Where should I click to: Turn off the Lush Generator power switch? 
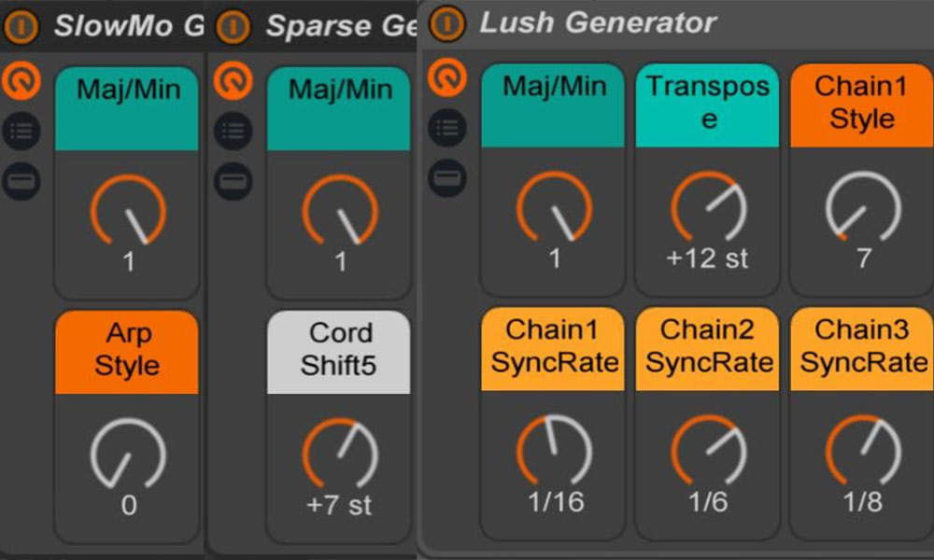446,21
